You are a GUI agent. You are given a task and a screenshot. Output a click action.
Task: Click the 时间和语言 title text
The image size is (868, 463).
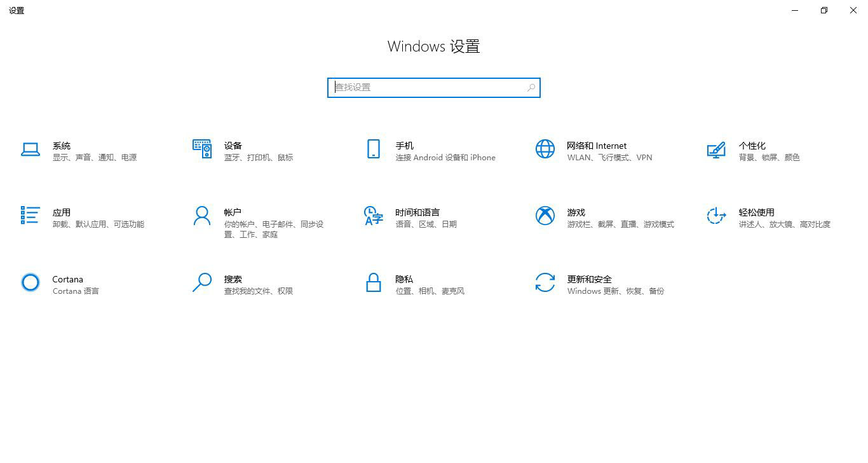point(417,212)
